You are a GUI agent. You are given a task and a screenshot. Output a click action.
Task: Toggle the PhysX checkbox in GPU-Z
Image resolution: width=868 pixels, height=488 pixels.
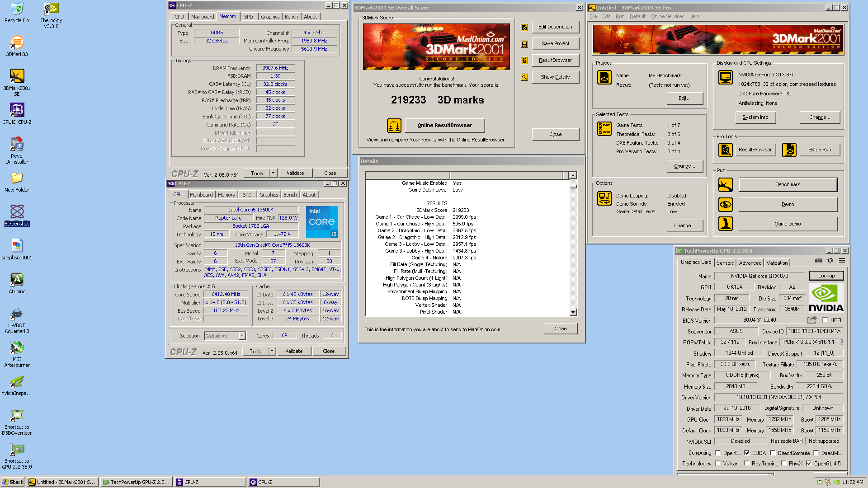pos(783,464)
